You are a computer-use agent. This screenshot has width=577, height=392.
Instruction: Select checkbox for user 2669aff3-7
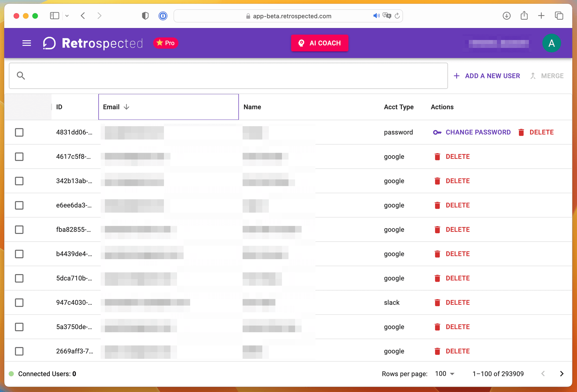click(x=19, y=351)
